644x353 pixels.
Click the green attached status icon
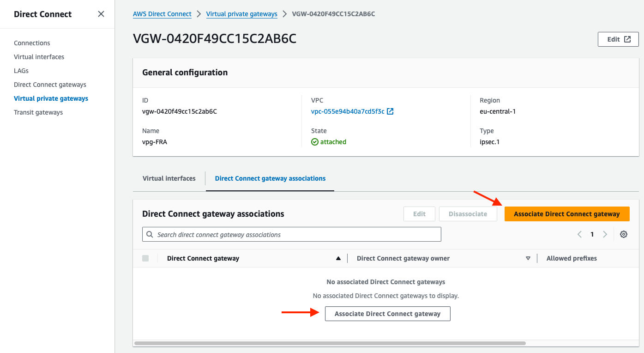315,142
